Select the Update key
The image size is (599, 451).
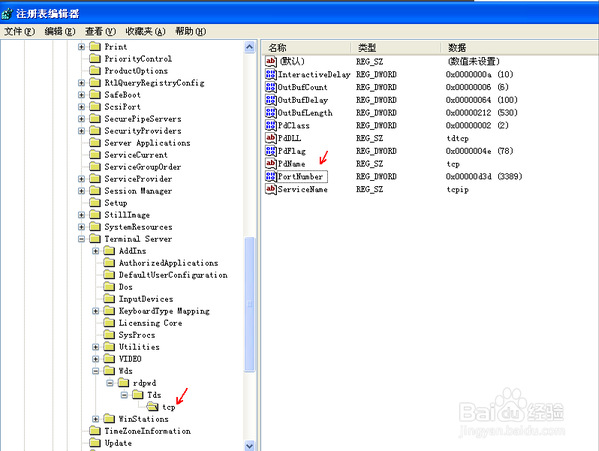[x=118, y=443]
